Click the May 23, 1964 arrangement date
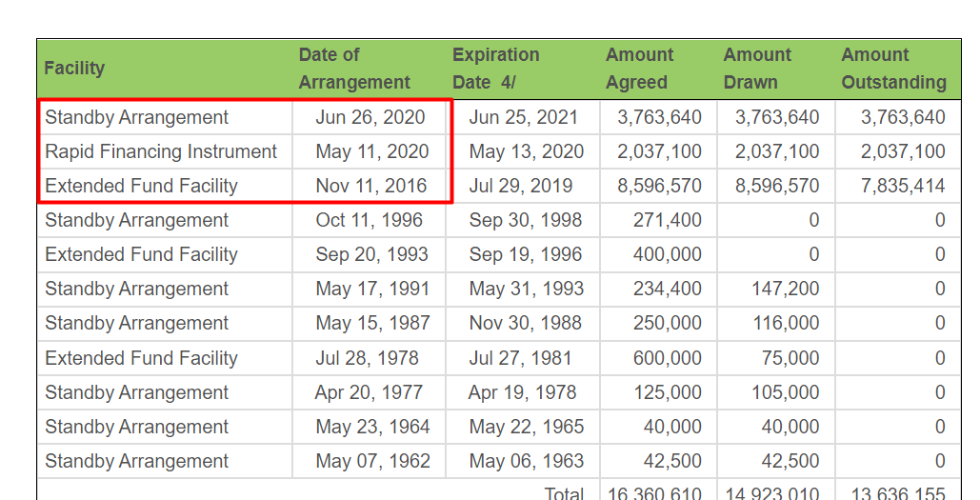 (371, 427)
